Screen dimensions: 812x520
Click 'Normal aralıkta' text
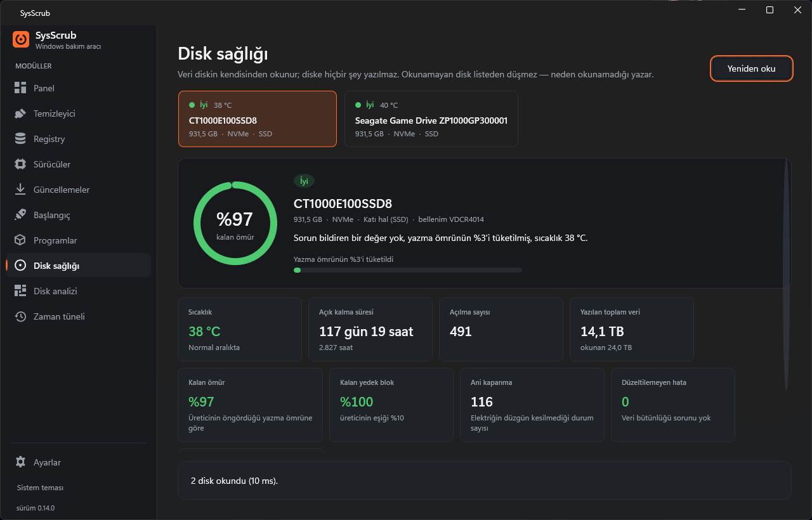[x=214, y=348]
